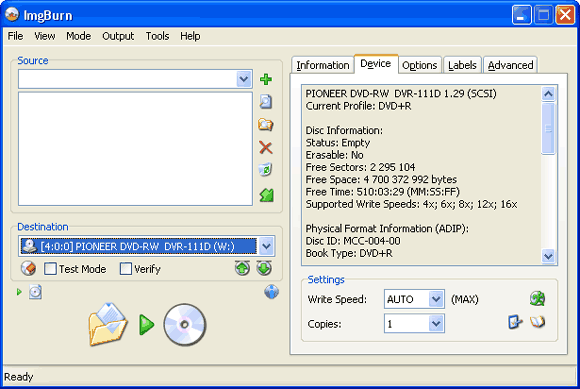Tick the Verify checkbox
580x389 pixels.
coord(126,269)
